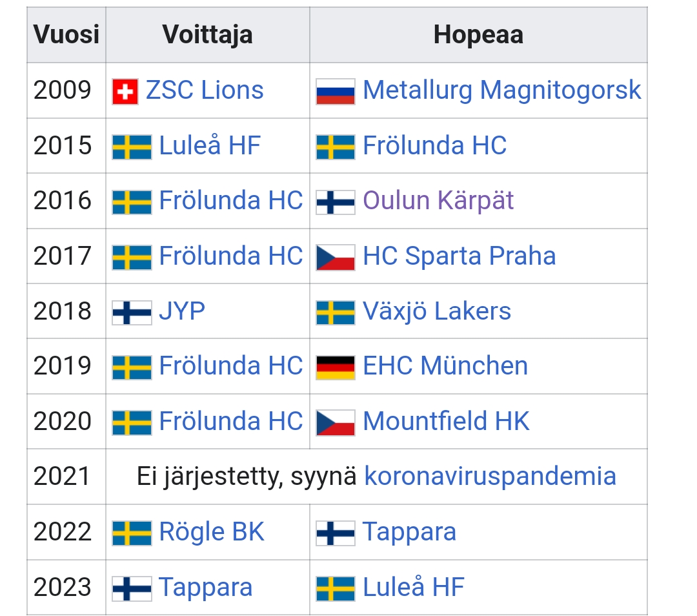Viewport: 697px width, 616px height.
Task: Click the Czech flag beside Mountfield HK
Action: click(335, 422)
